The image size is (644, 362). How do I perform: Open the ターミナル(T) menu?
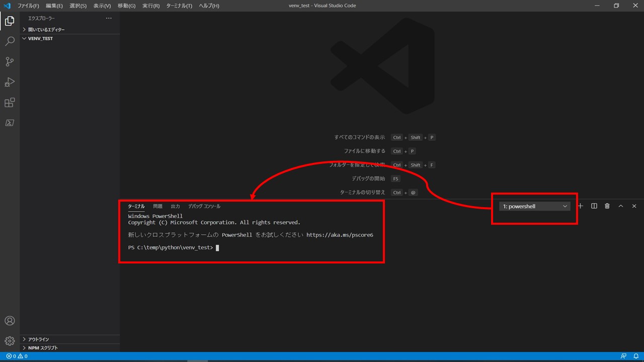(x=179, y=6)
